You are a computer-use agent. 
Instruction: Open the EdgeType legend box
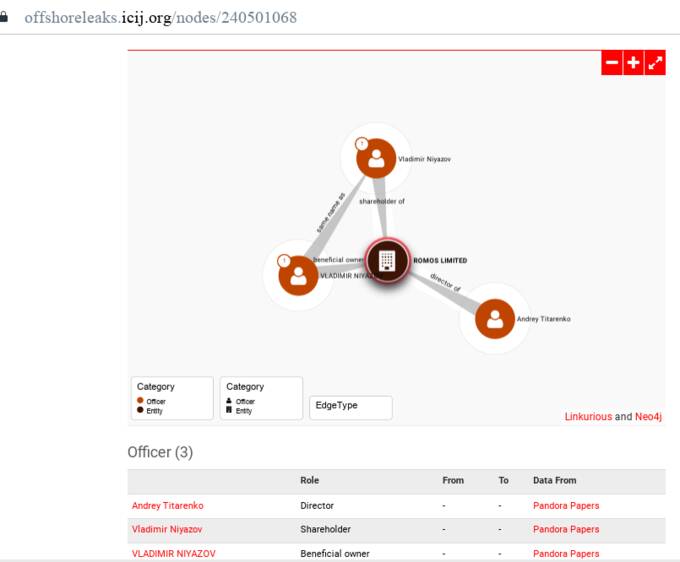click(x=351, y=406)
